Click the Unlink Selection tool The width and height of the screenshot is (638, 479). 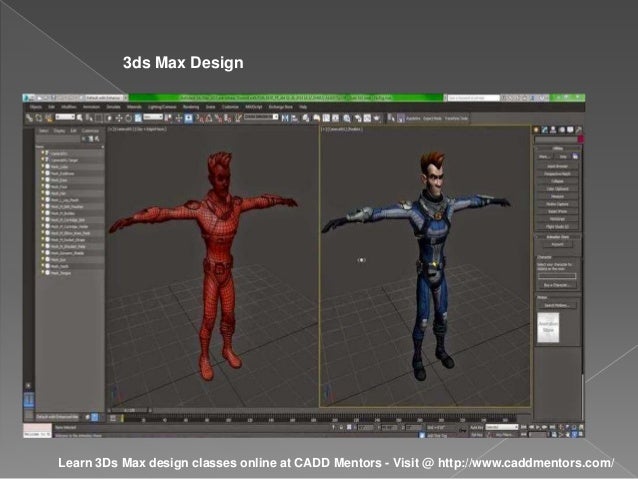point(39,118)
